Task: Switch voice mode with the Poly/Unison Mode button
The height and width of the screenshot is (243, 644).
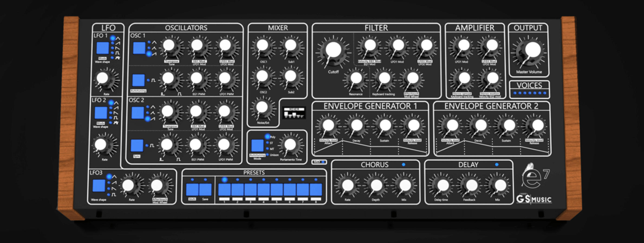Action: [257, 145]
